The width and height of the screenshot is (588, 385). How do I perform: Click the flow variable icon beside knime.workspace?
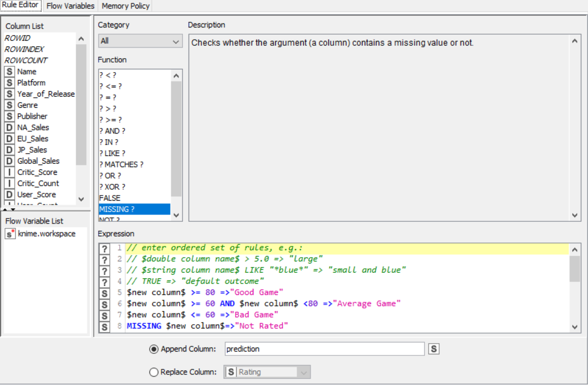point(10,234)
